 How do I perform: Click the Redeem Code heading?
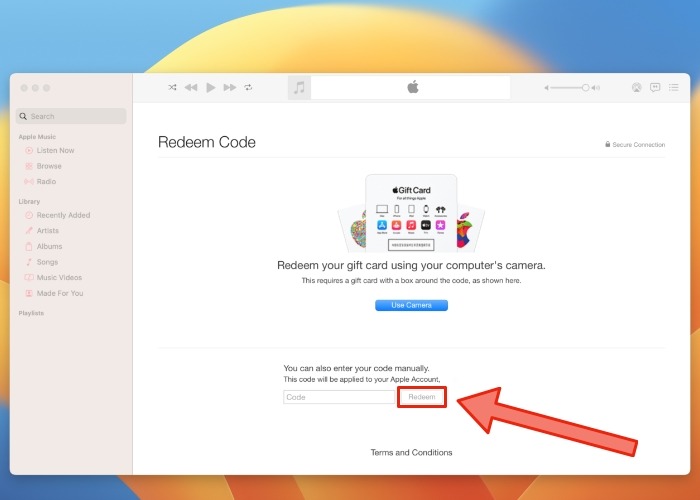207,142
